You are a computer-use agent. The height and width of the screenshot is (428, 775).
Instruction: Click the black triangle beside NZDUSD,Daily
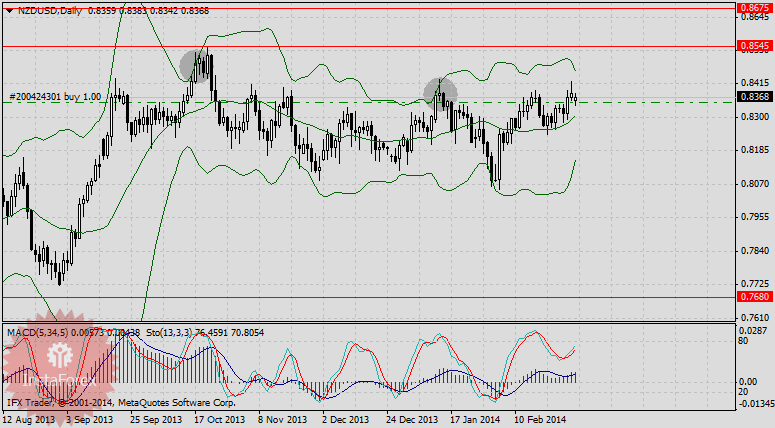coord(9,10)
